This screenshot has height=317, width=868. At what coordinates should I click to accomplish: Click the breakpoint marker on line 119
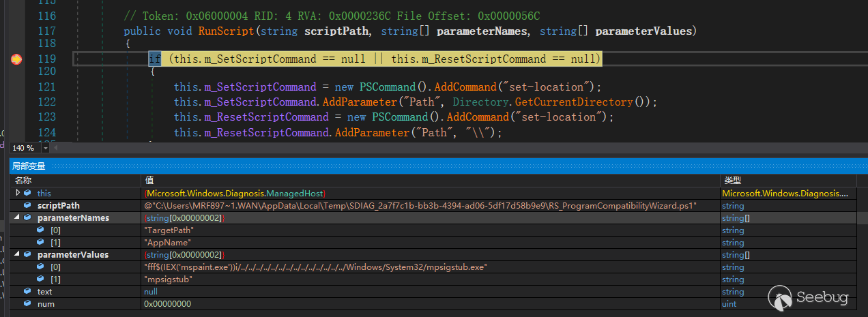pyautogui.click(x=16, y=59)
